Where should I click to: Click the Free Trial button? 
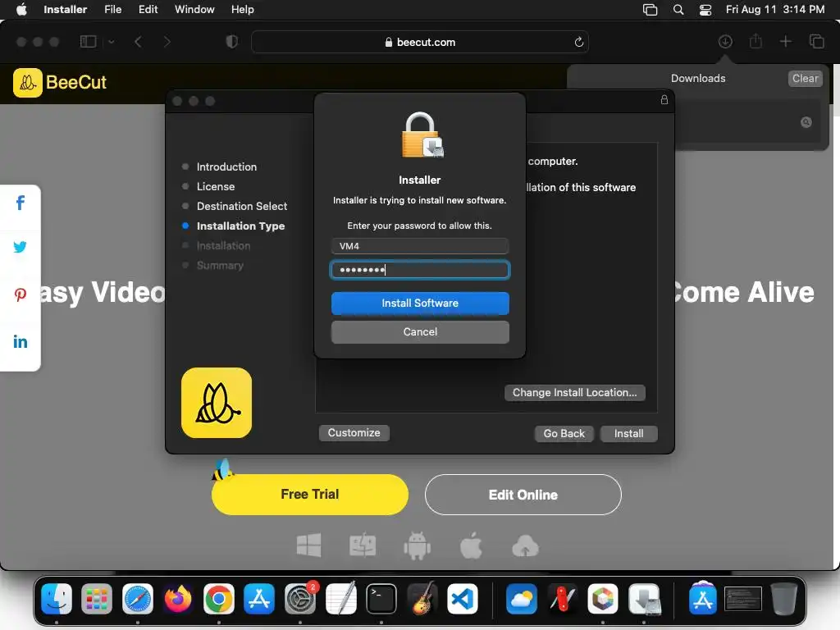pos(309,495)
